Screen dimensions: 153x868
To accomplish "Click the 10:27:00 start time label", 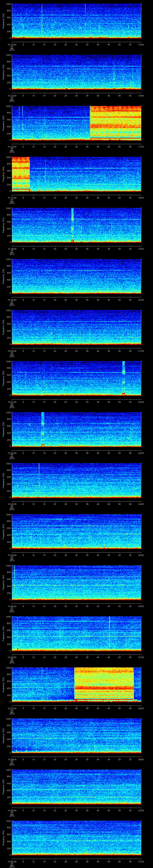I will (x=12, y=708).
